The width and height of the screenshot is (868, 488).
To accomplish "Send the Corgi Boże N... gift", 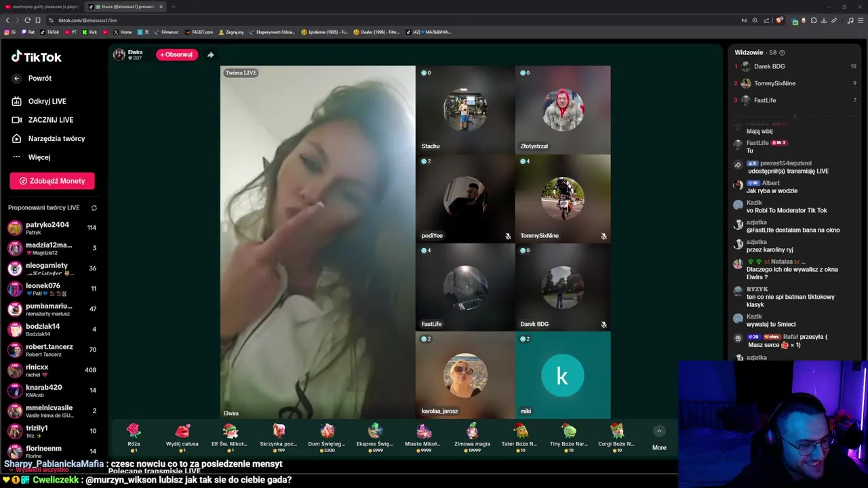I will click(617, 438).
